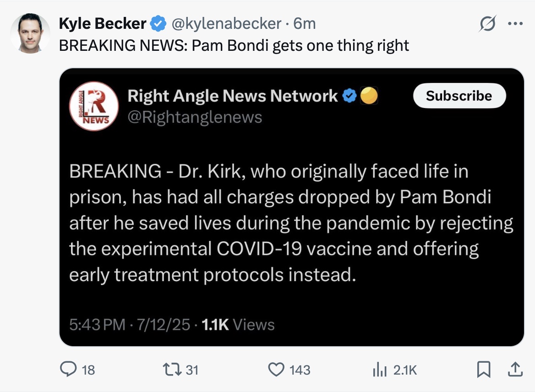Image resolution: width=535 pixels, height=392 pixels.
Task: Click the @kylenabecker handle
Action: (x=226, y=23)
